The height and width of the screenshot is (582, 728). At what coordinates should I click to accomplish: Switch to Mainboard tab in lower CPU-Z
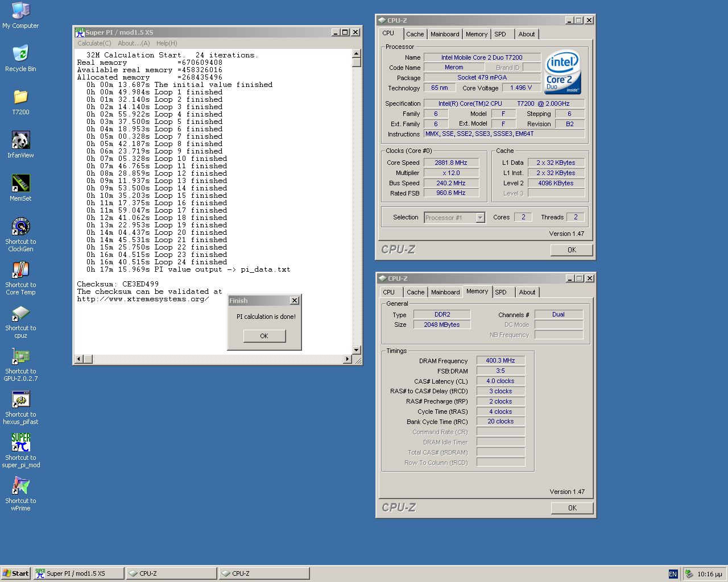[445, 292]
